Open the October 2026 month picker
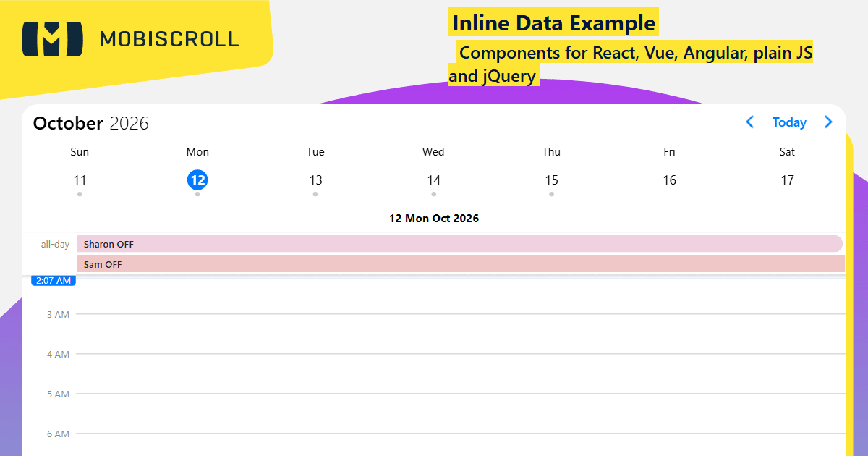This screenshot has width=868, height=456. [x=91, y=123]
